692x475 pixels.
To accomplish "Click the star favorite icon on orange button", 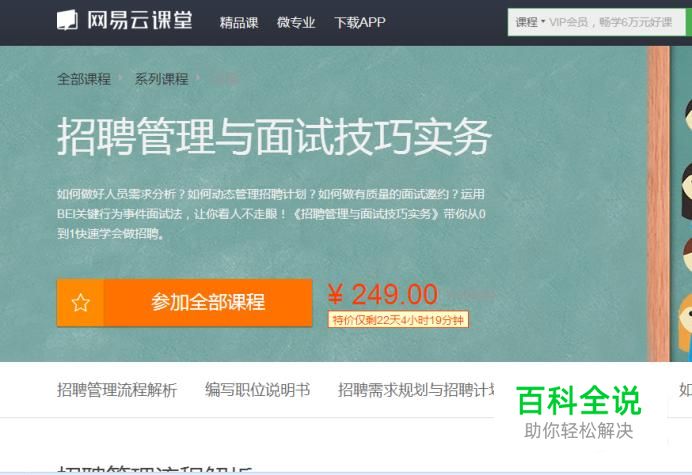I will 81,303.
